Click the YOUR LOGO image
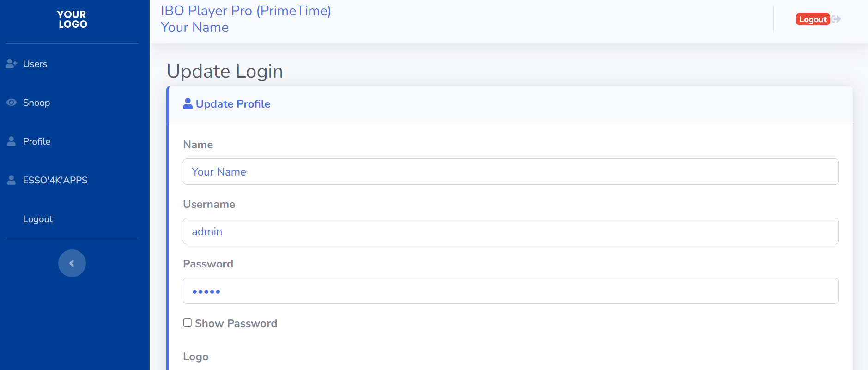The width and height of the screenshot is (868, 370). pyautogui.click(x=73, y=19)
